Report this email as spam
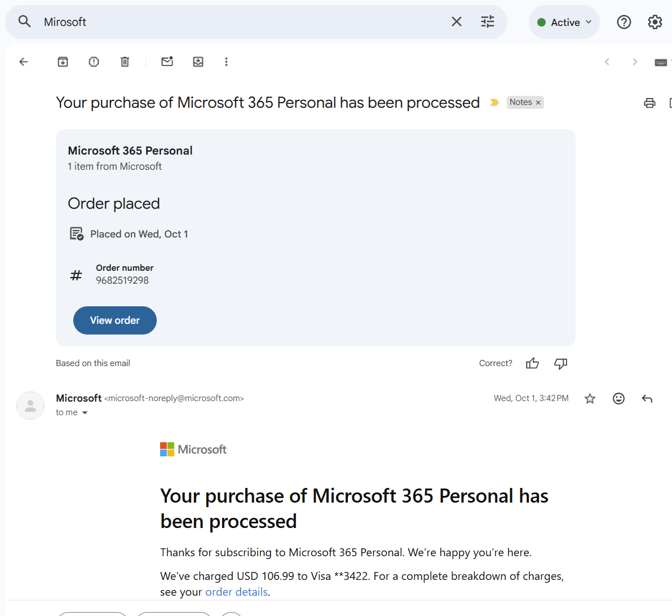672x616 pixels. 94,62
